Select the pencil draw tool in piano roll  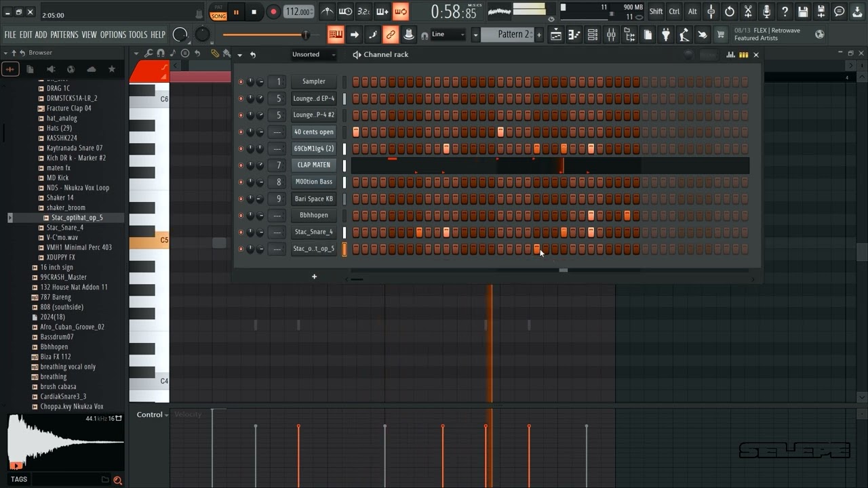(214, 54)
